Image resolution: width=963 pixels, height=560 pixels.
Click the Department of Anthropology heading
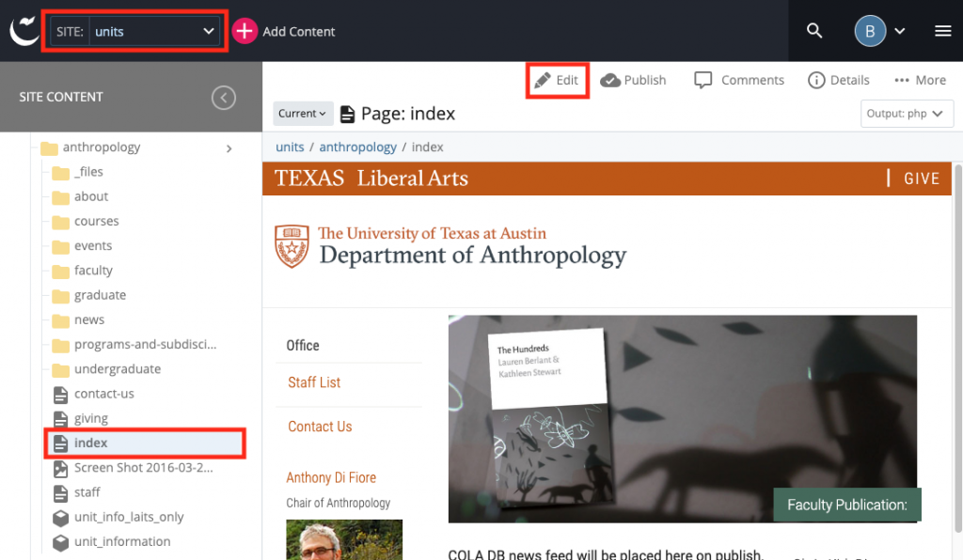click(473, 256)
